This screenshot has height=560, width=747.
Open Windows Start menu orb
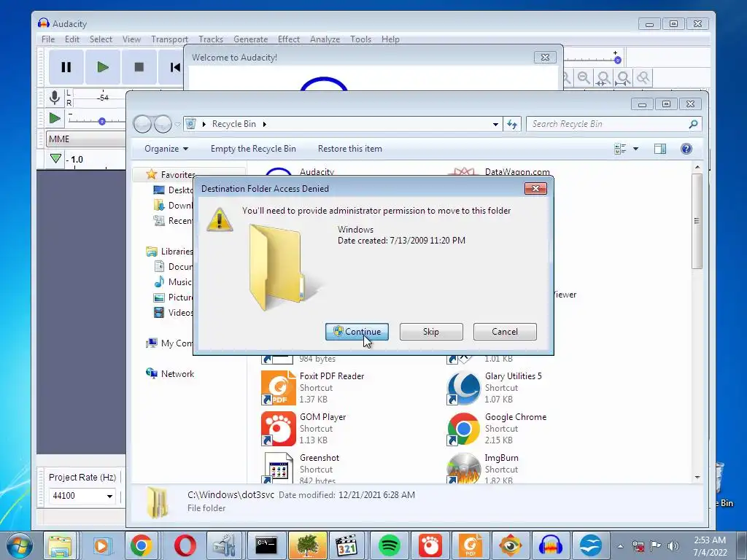[20, 545]
